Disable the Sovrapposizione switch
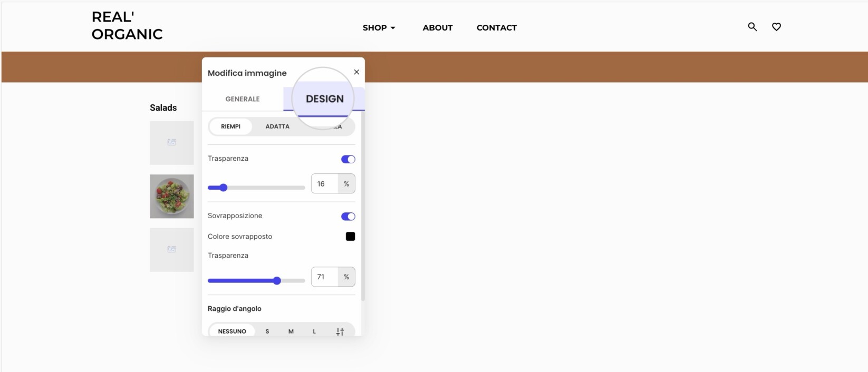This screenshot has width=868, height=372. click(348, 217)
